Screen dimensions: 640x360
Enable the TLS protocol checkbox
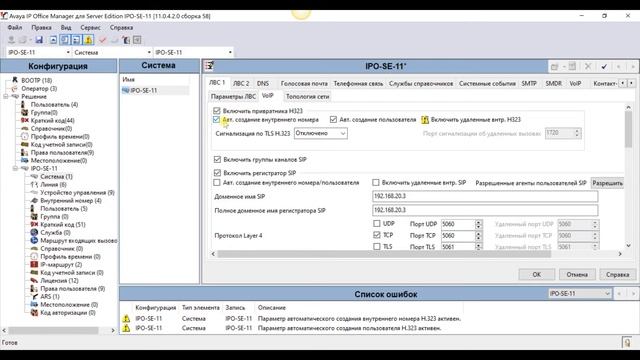377,247
